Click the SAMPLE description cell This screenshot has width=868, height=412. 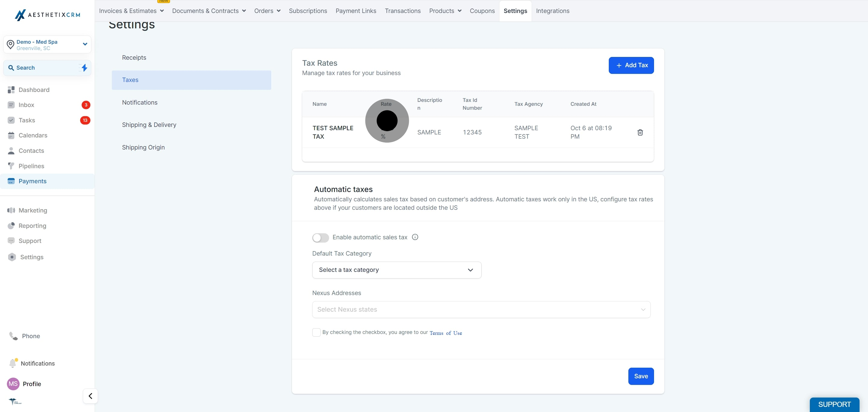[429, 132]
